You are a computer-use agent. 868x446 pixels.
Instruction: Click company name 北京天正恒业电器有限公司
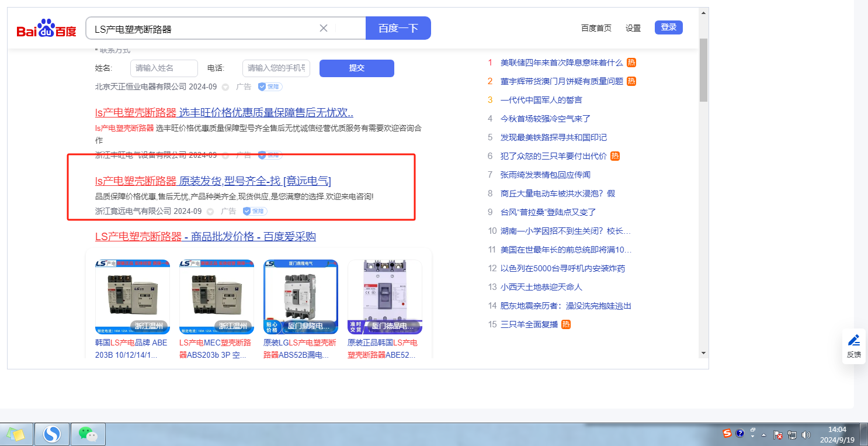coord(141,87)
